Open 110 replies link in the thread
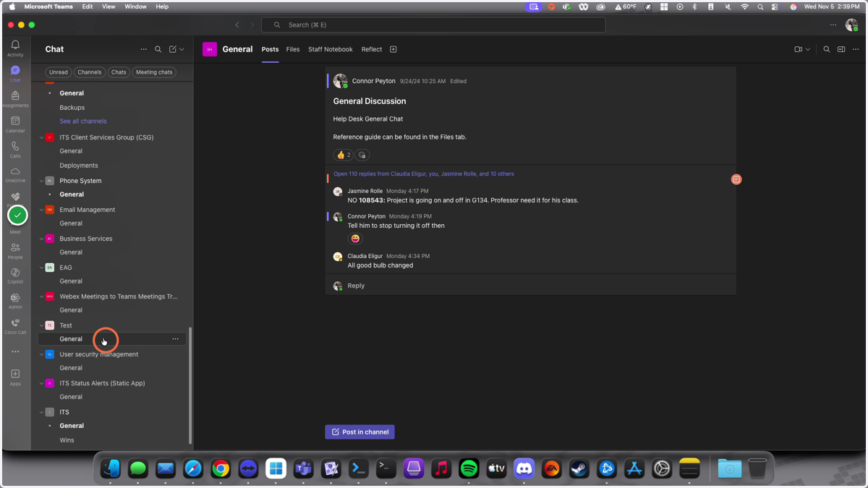This screenshot has height=488, width=868. [424, 174]
